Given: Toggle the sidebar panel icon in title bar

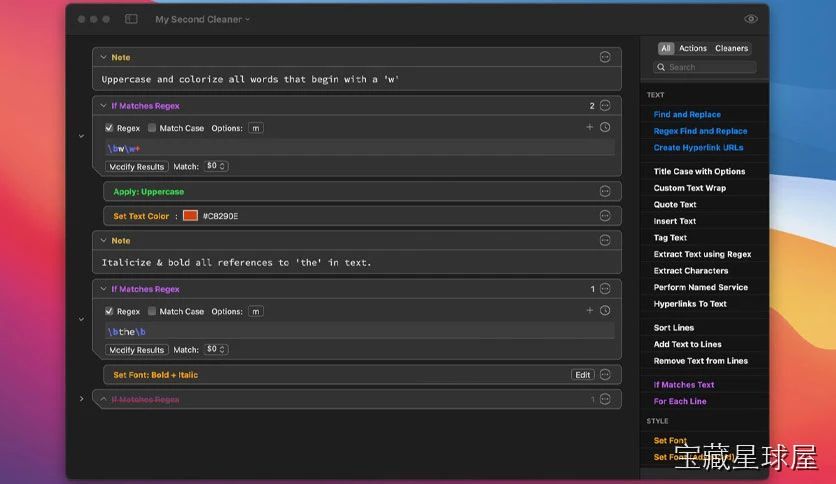Looking at the screenshot, I should 131,19.
